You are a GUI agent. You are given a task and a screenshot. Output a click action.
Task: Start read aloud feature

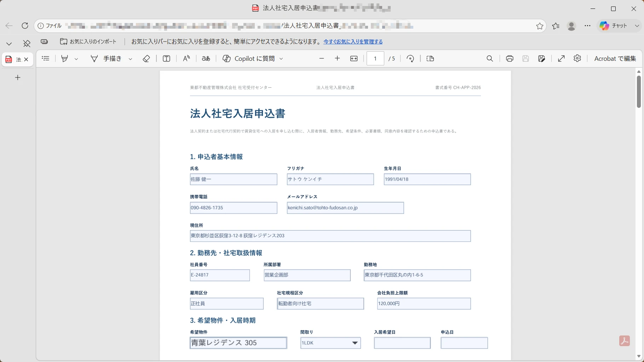(186, 58)
